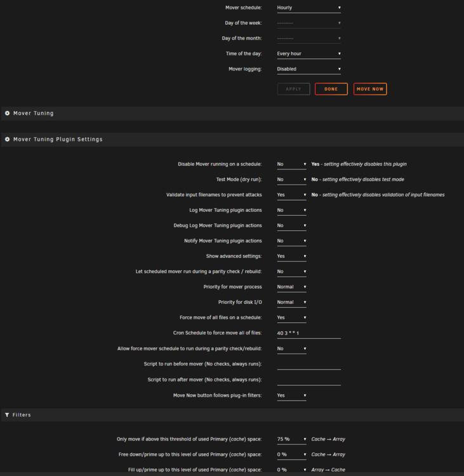Screen dimensions: 464x476
Task: Click the Mover Tuning gear icon
Action: 7,113
